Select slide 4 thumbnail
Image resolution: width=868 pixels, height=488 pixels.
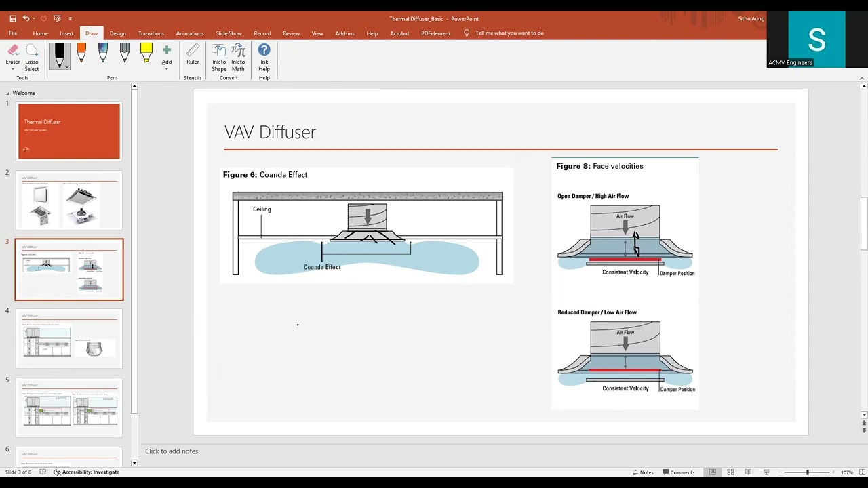(x=69, y=339)
